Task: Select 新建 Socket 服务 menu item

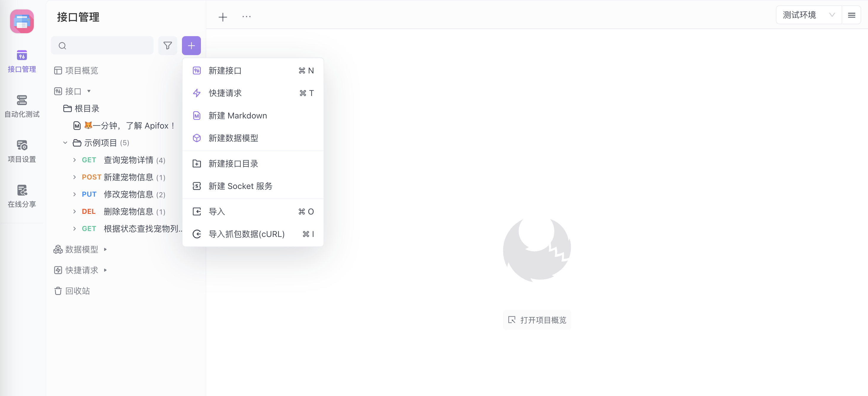Action: 240,186
